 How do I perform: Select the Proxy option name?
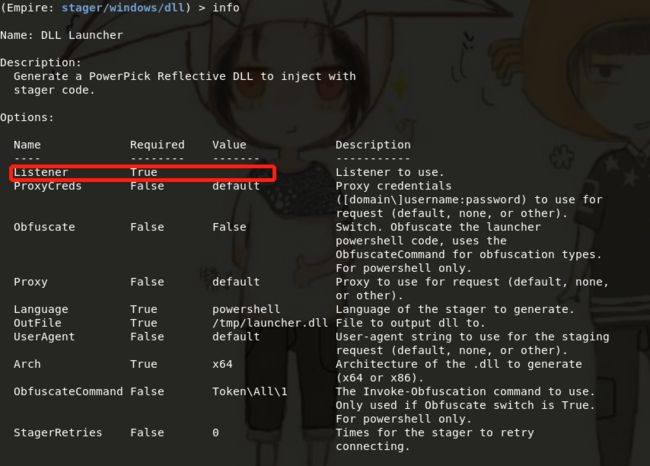pos(31,282)
